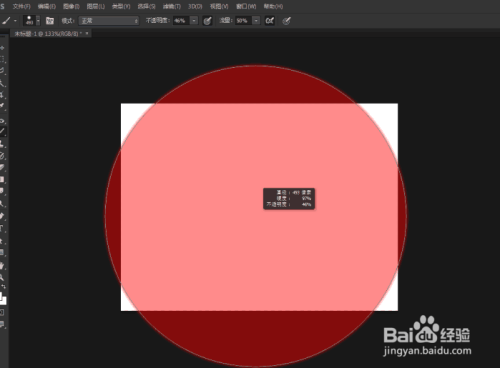This screenshot has width=500, height=368.
Task: Click the brush tool preset icon in options bar
Action: 6,21
